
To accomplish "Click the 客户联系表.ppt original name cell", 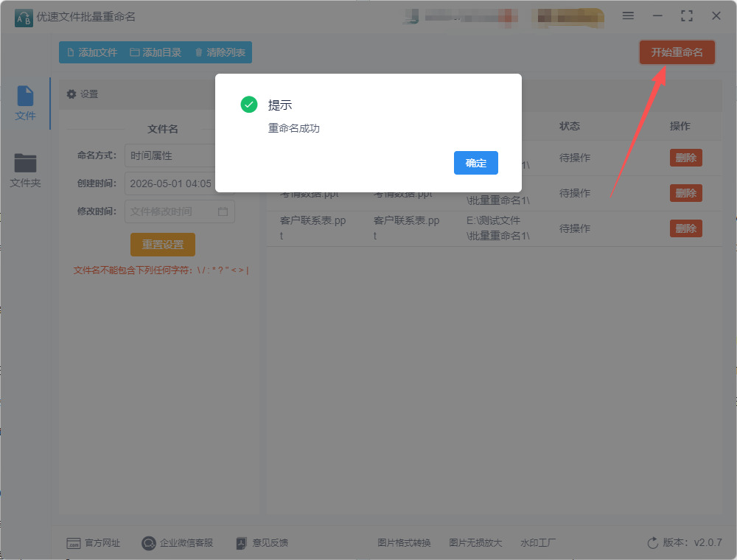I will pos(312,228).
